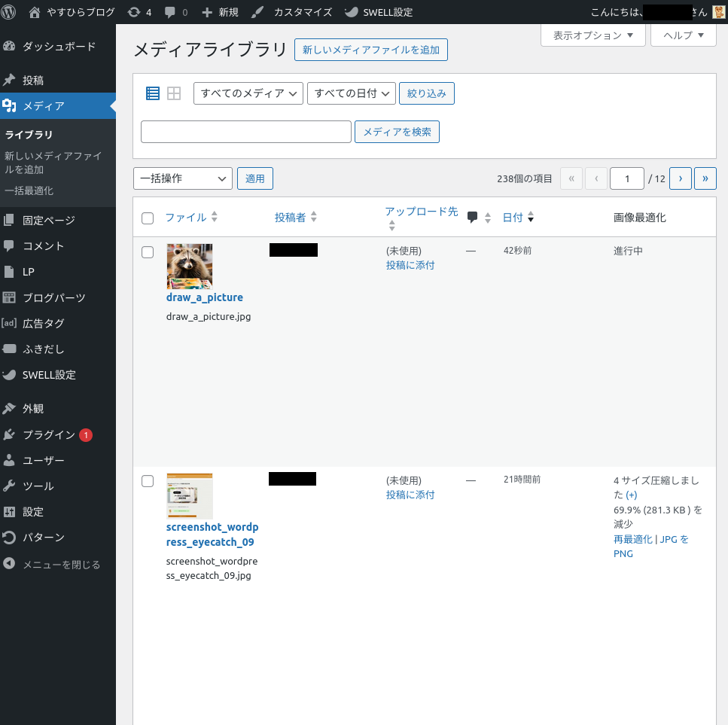Click the 外観 appearance icon

click(x=9, y=409)
